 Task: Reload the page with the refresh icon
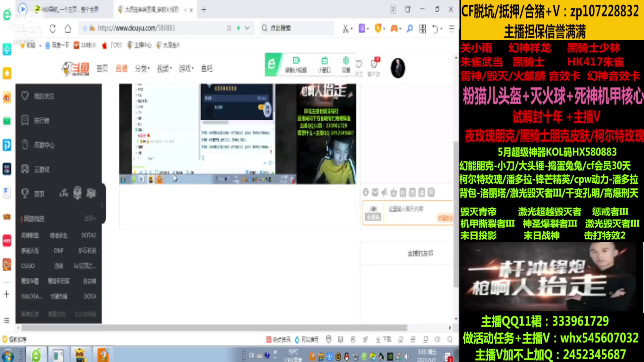pyautogui.click(x=53, y=28)
